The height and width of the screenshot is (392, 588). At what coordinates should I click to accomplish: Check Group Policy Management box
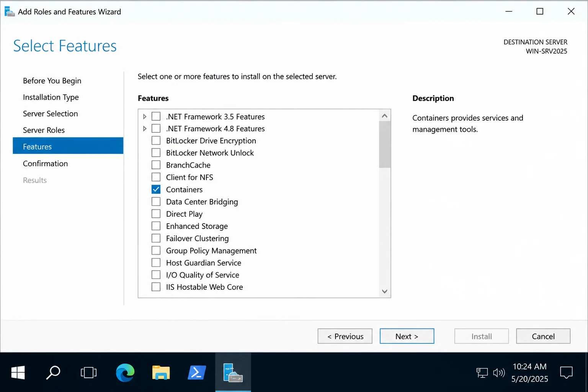[x=156, y=251]
